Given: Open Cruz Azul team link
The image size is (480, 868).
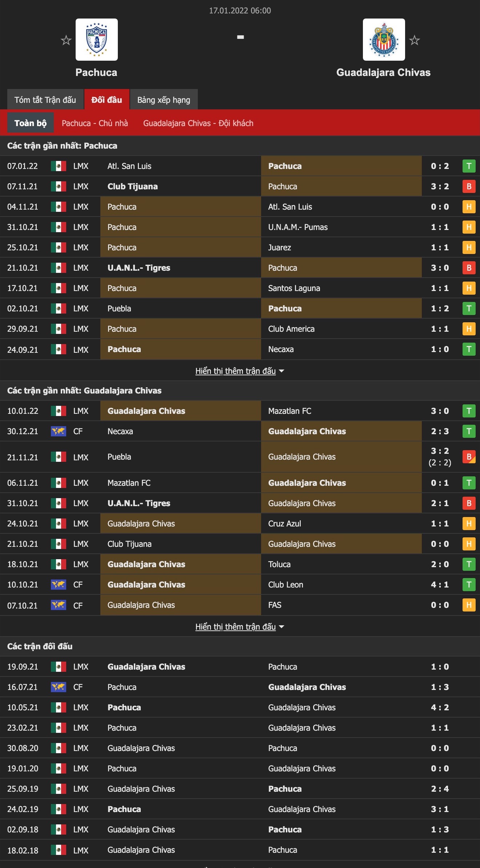Looking at the screenshot, I should (x=285, y=524).
